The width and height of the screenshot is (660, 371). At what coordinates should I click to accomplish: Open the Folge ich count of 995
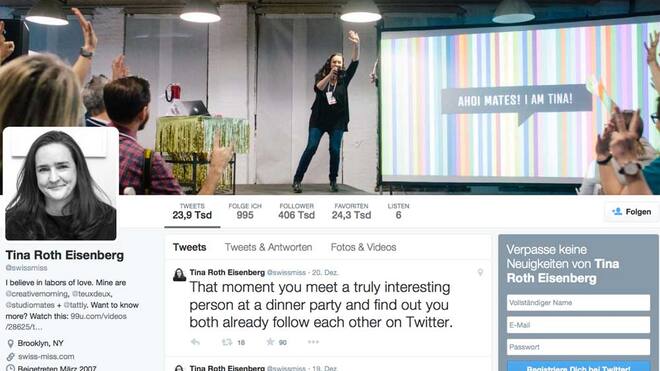click(245, 211)
